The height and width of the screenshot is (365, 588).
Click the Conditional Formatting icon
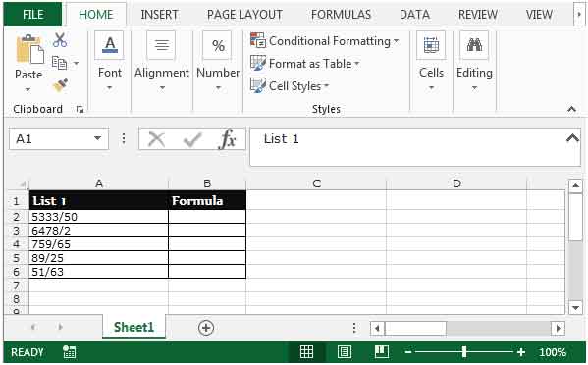coord(258,40)
